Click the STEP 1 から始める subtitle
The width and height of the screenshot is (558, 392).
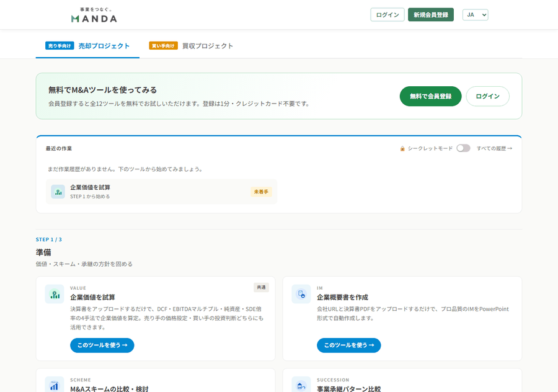[90, 197]
